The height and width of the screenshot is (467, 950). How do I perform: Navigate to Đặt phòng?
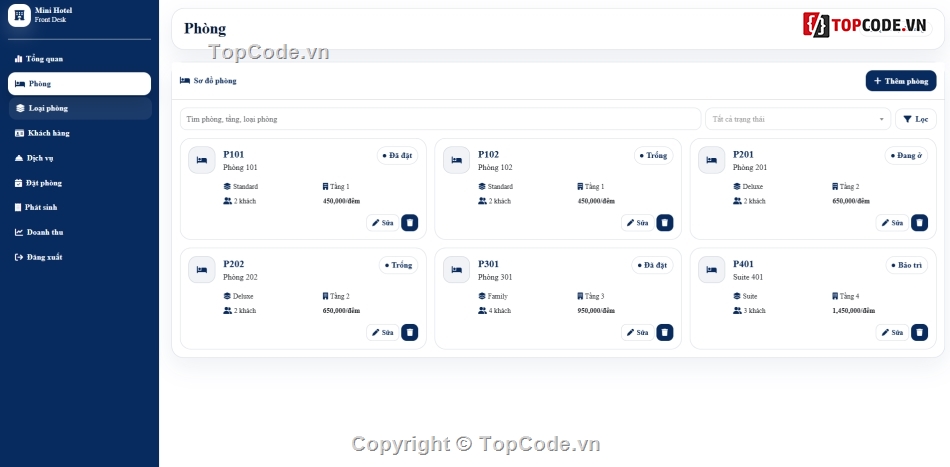79,183
